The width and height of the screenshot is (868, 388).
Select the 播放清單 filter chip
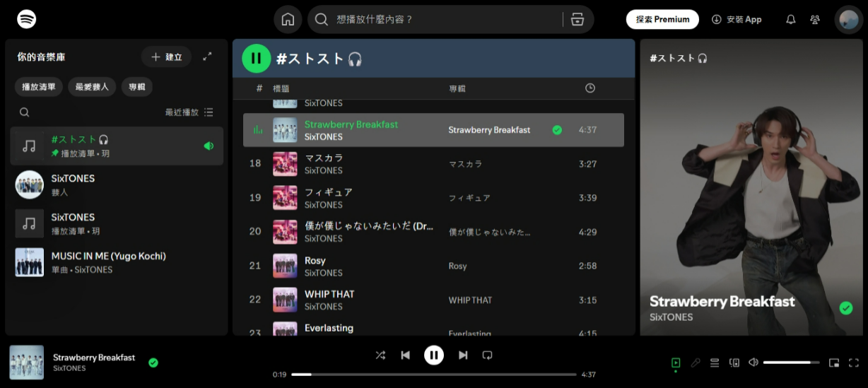[39, 87]
